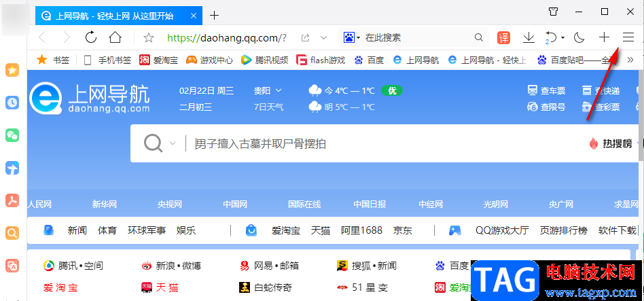Open the 腾讯视频 bookmark
The height and width of the screenshot is (301, 644).
tap(264, 60)
